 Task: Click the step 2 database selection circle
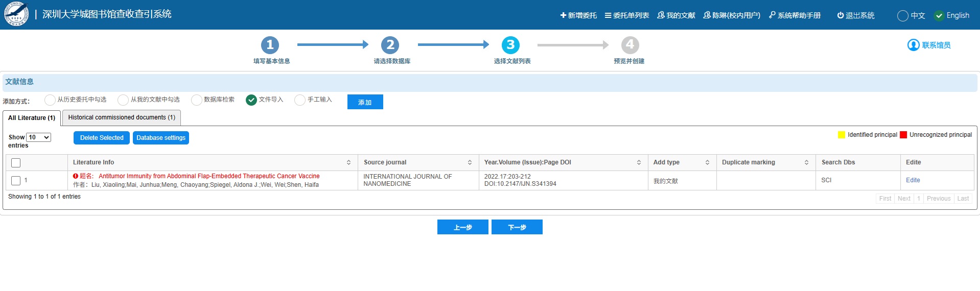[390, 45]
